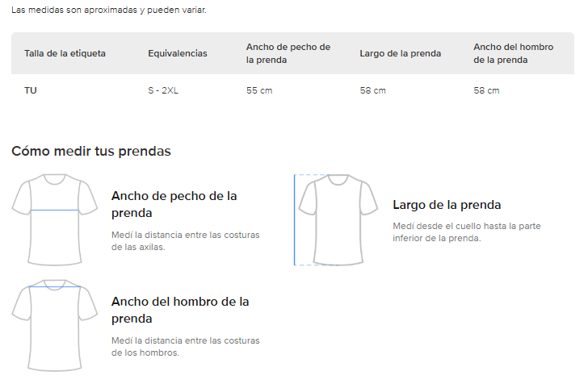
Task: Click the '55 cm' chest width value
Action: [259, 90]
